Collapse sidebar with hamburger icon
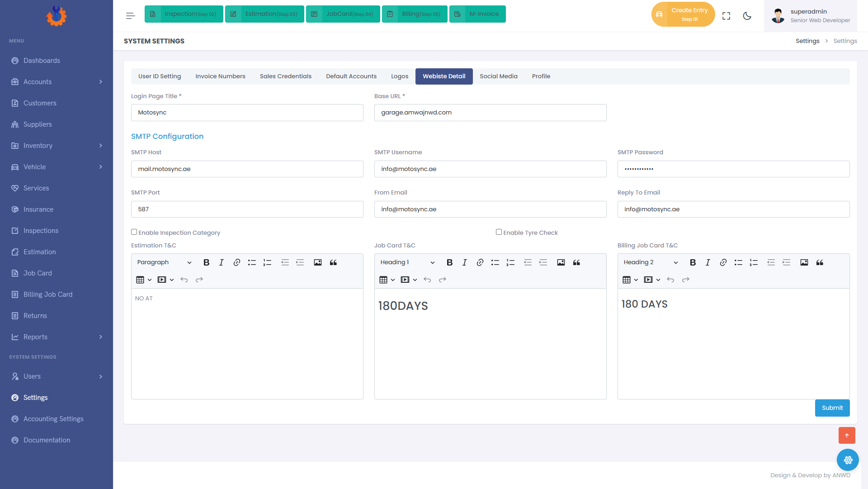This screenshot has height=489, width=868. coord(130,16)
